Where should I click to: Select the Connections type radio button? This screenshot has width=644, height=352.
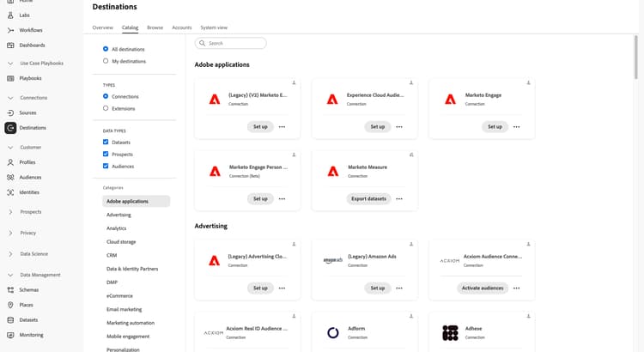(106, 96)
